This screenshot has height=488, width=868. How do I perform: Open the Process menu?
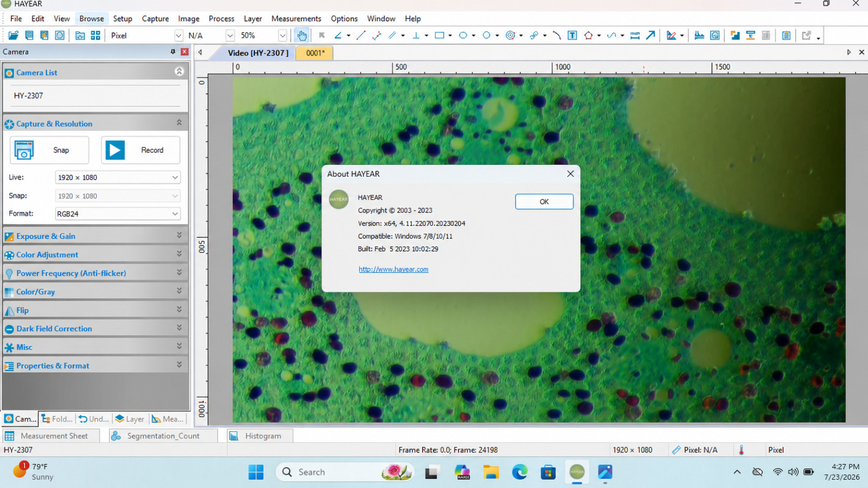click(221, 18)
